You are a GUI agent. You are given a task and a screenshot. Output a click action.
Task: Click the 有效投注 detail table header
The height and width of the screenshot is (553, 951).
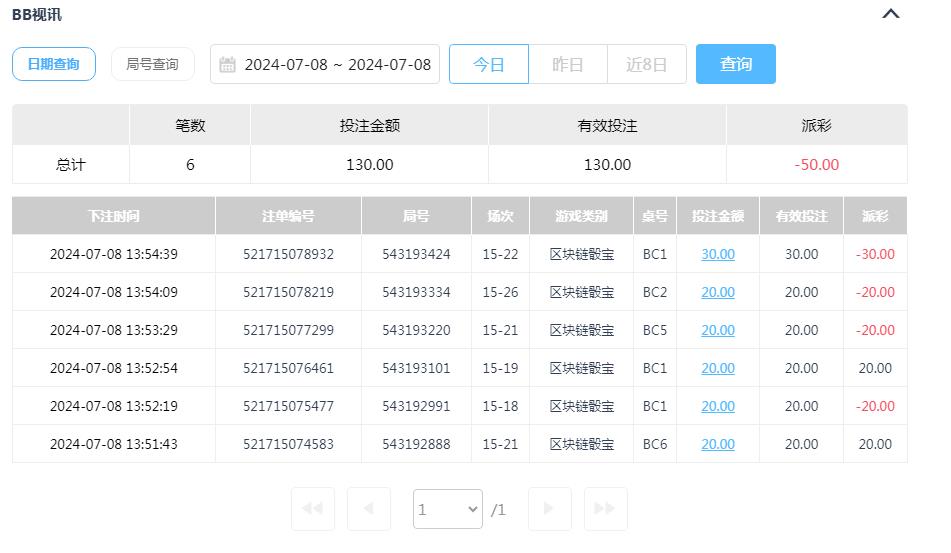[802, 216]
